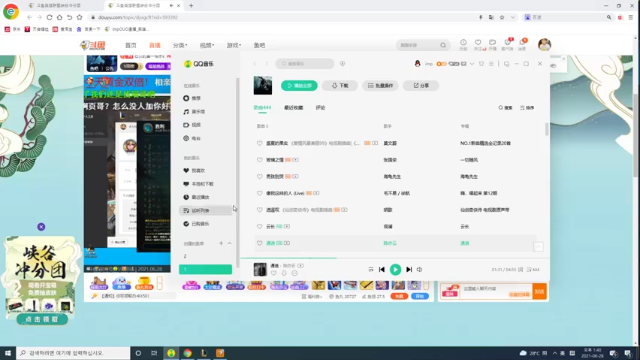The width and height of the screenshot is (640, 360).
Task: Open the play queue showing 444
Action: point(533,270)
